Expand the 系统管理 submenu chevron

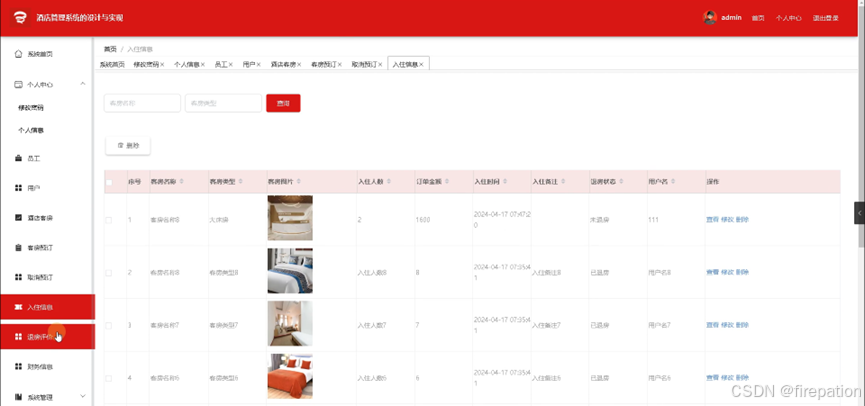[x=83, y=396]
